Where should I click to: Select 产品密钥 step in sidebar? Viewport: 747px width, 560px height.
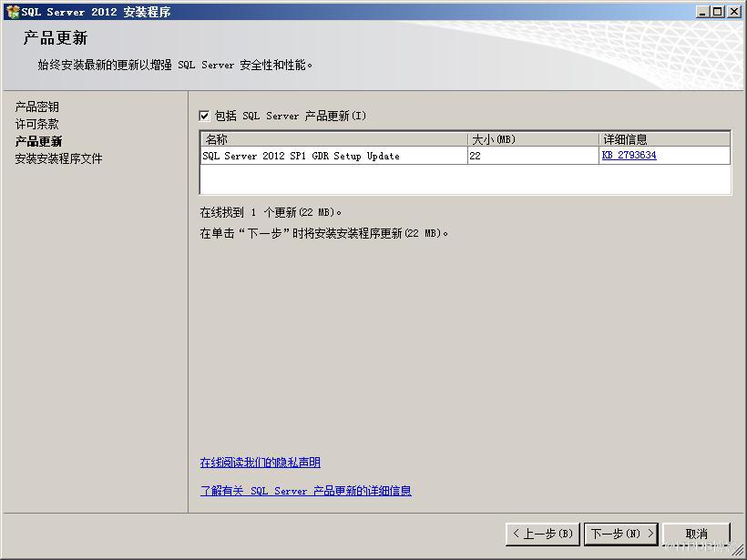(37, 107)
